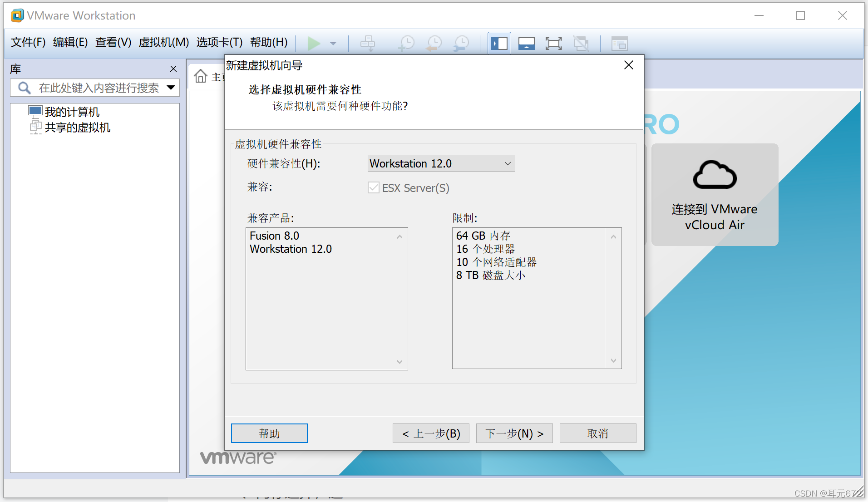Click scroll down arrow of 限制 list
Image resolution: width=868 pixels, height=502 pixels.
tap(613, 360)
